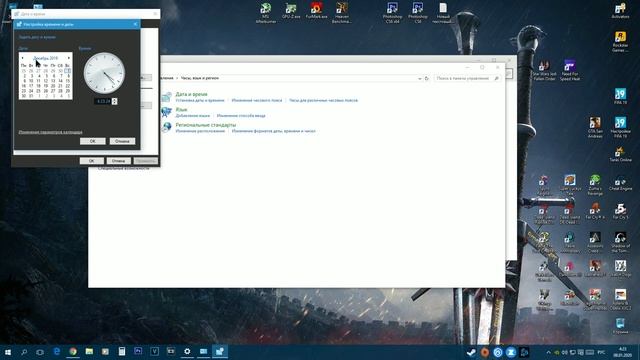Click Cancel in the outer Date and Time window
The height and width of the screenshot is (360, 640).
118,161
